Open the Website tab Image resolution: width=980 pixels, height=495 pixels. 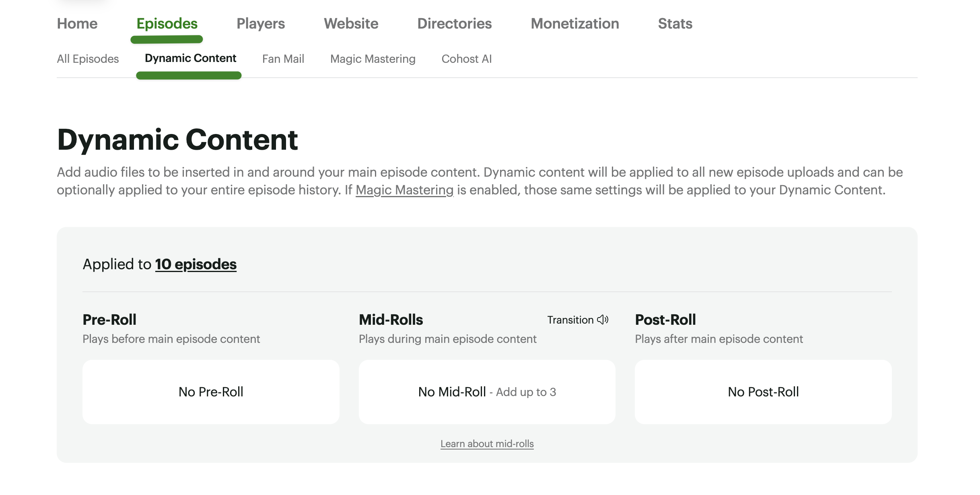(351, 24)
